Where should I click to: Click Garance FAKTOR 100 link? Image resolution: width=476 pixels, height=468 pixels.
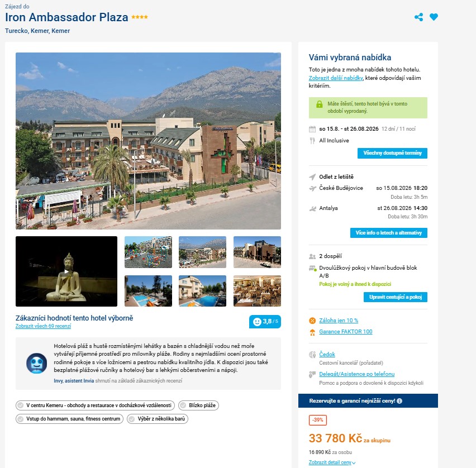(345, 331)
